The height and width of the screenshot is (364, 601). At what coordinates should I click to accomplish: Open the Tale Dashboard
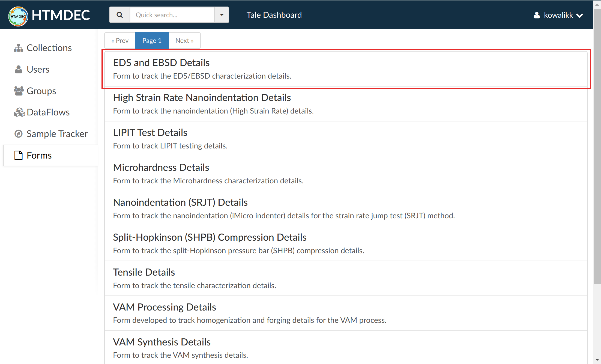point(274,15)
